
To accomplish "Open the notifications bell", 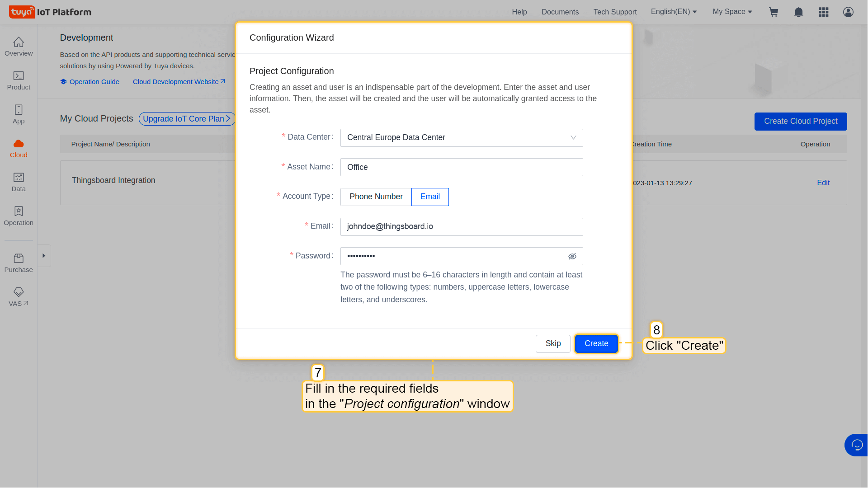I will coord(798,12).
